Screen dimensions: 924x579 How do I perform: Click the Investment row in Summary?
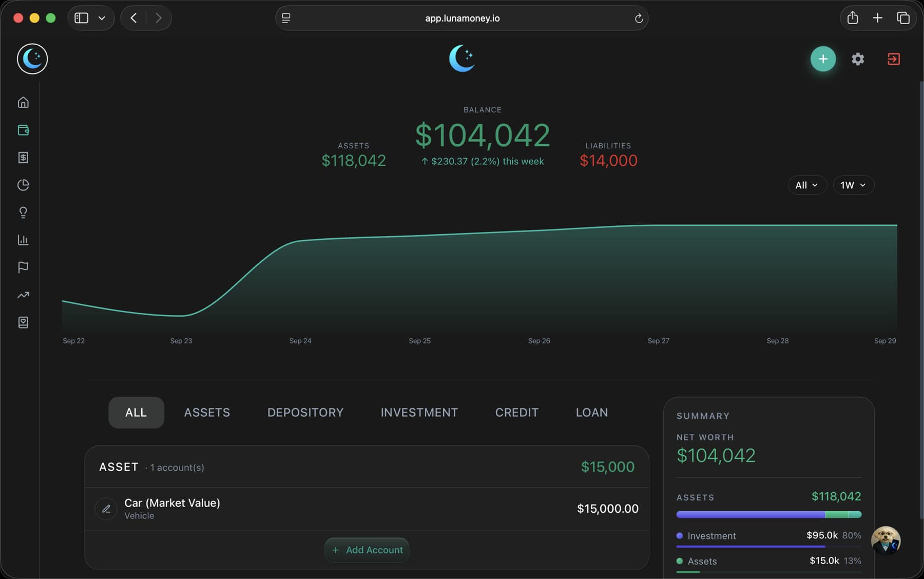tap(769, 536)
